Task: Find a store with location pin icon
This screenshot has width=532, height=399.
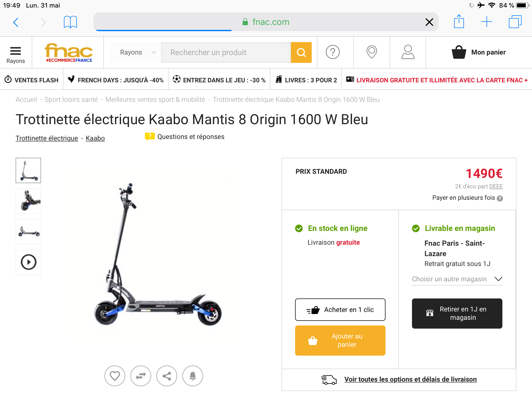Action: pyautogui.click(x=371, y=52)
